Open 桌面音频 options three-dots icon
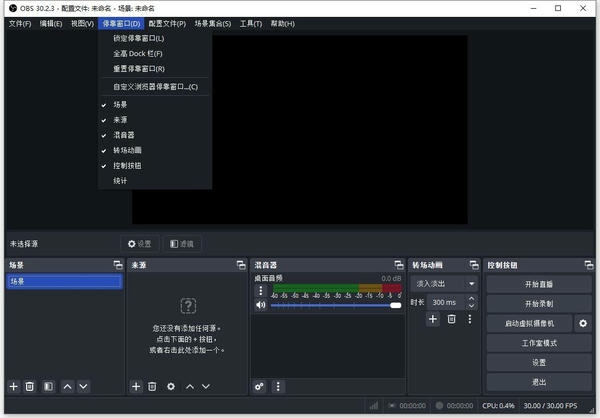This screenshot has width=600, height=418. pos(261,291)
